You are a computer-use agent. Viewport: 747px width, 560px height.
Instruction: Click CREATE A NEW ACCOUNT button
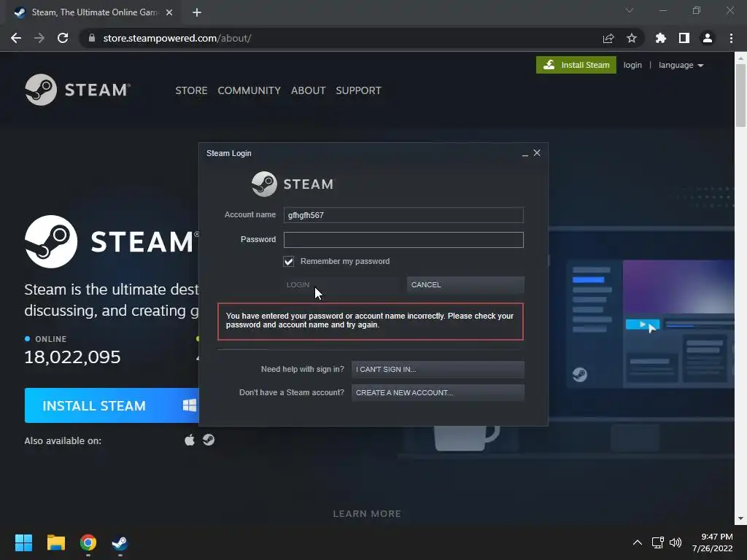(438, 392)
